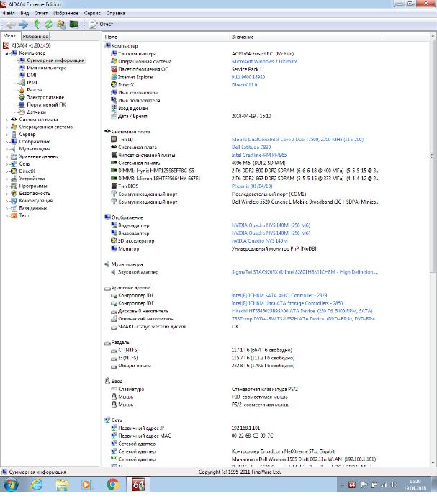
Task: Expand the Мультимедиа tree node
Action: 6,149
